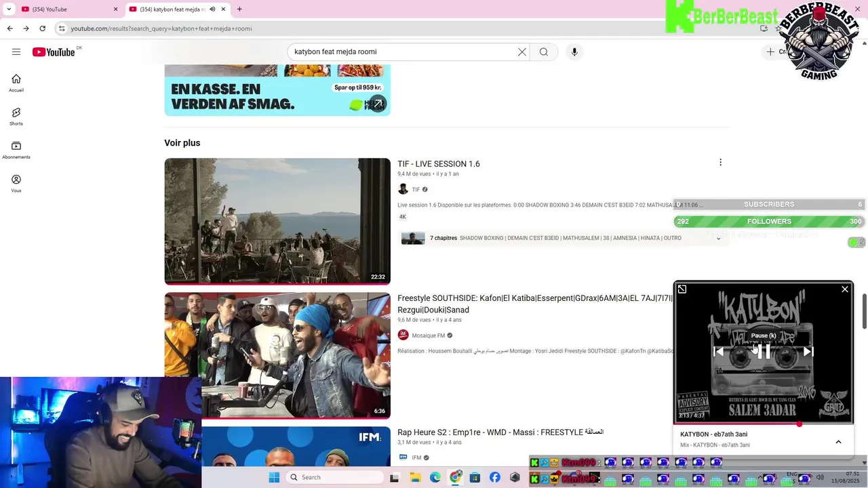Screen dimensions: 868x488
Task: Skip to previous track in miniplayer
Action: point(719,351)
